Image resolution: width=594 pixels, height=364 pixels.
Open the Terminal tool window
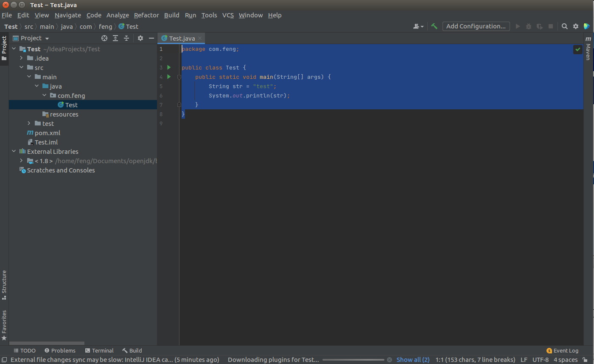99,351
